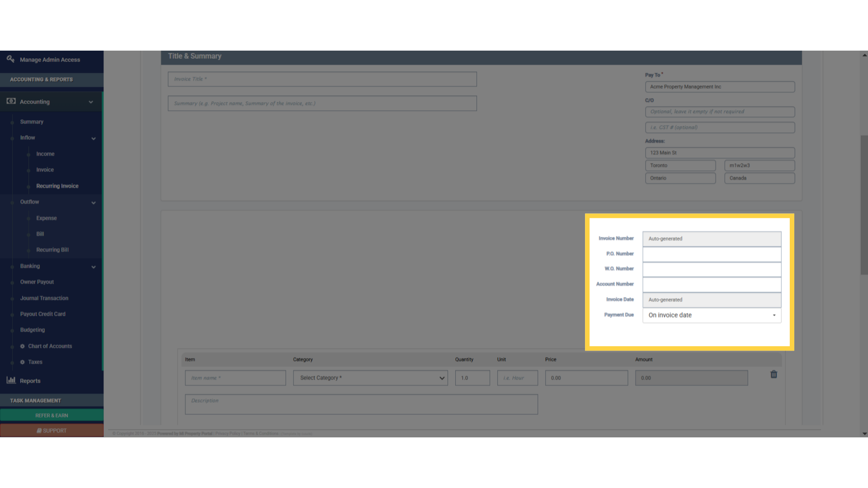Click the Support button icon
Image resolution: width=868 pixels, height=488 pixels.
39,431
